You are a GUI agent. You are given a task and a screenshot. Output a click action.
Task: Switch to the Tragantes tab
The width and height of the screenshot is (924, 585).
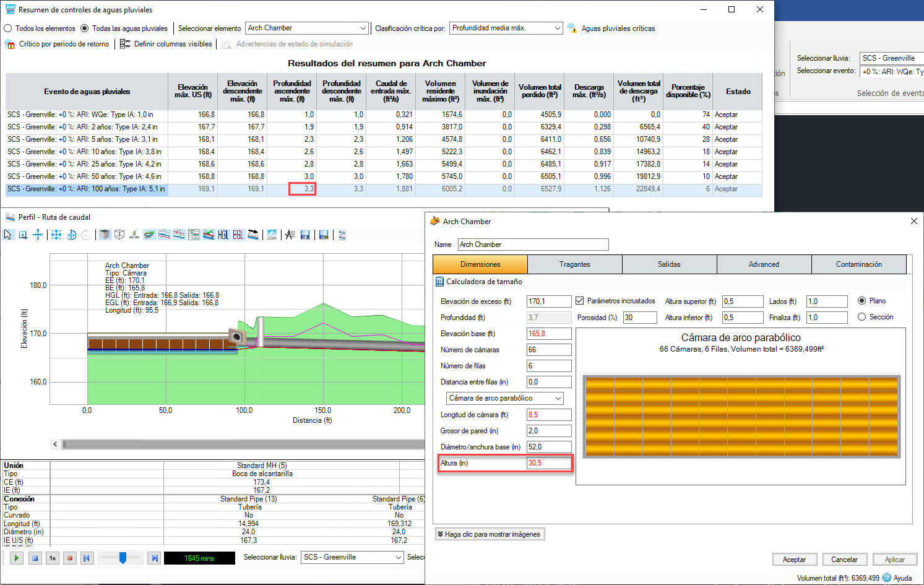click(574, 264)
